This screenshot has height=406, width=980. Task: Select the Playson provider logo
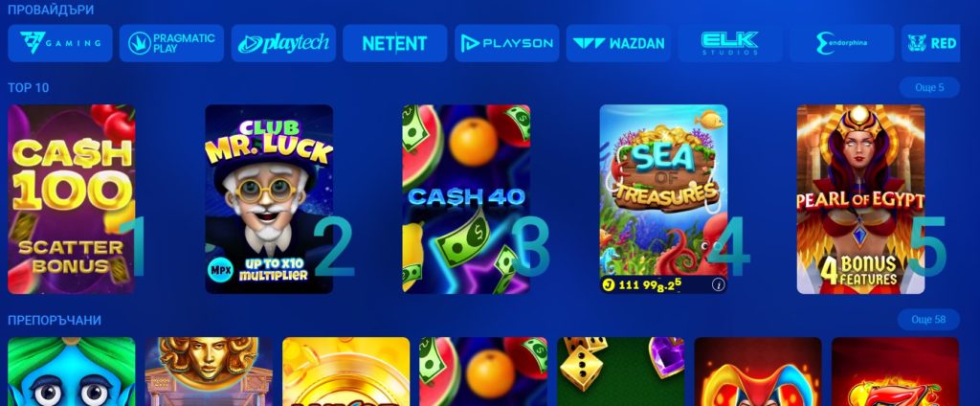(507, 43)
